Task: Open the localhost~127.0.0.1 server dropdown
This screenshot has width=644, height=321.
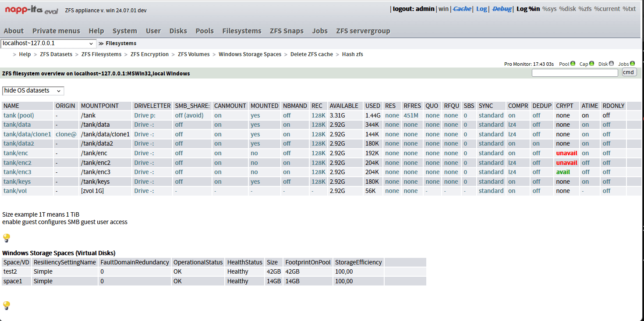Action: (49, 43)
